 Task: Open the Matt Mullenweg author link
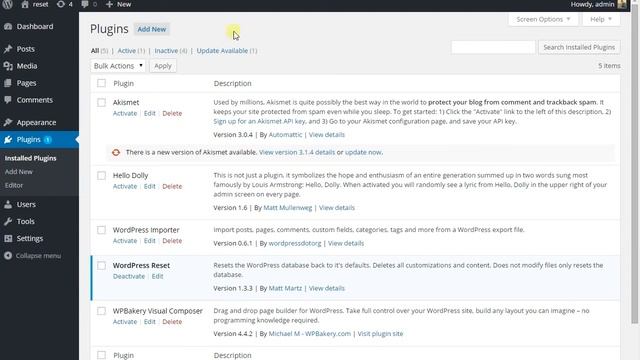click(x=288, y=208)
